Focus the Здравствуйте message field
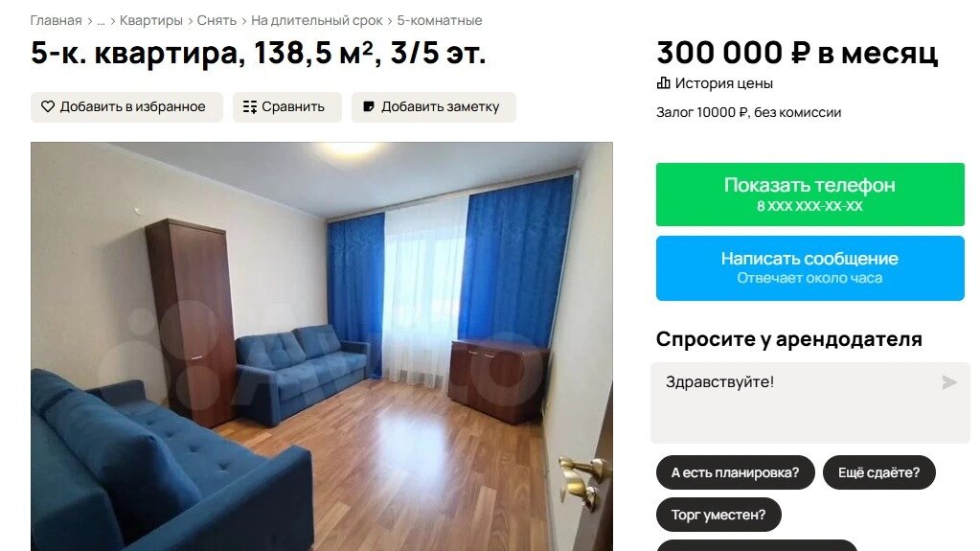The image size is (980, 551). click(x=810, y=403)
